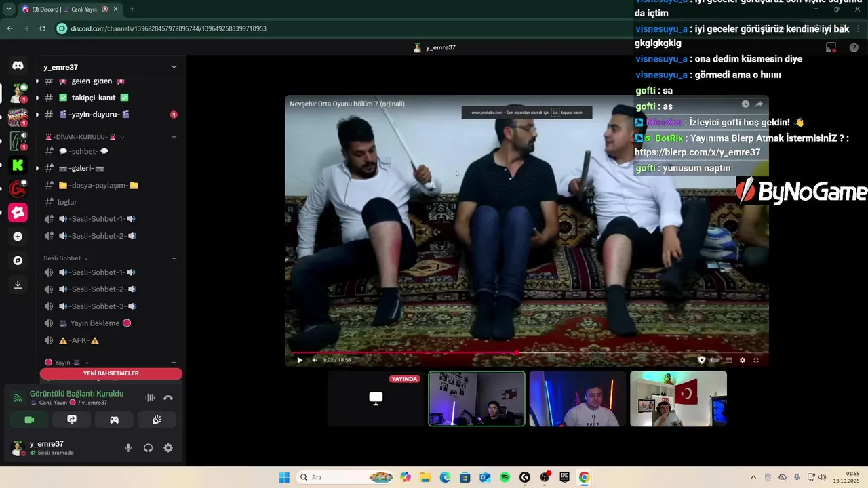The width and height of the screenshot is (868, 488).
Task: Toggle screen share button
Action: (72, 420)
